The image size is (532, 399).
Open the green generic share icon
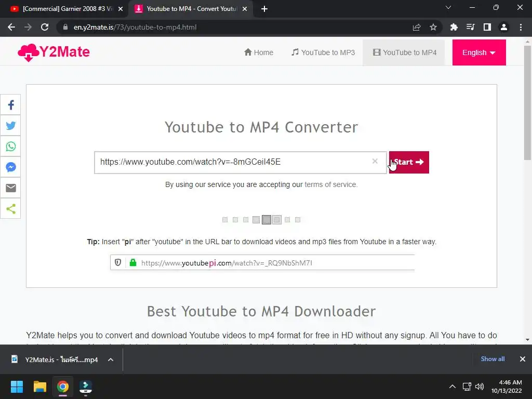pyautogui.click(x=10, y=208)
